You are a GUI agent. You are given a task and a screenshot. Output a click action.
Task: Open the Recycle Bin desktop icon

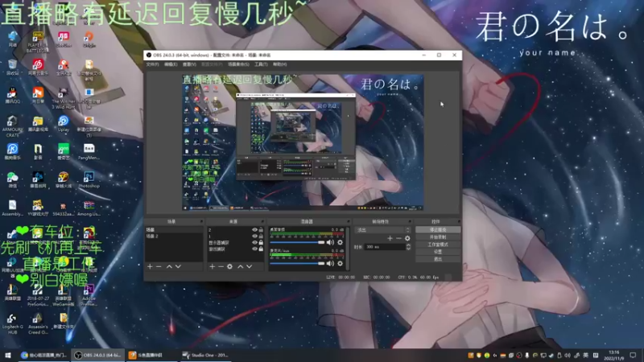tap(12, 68)
